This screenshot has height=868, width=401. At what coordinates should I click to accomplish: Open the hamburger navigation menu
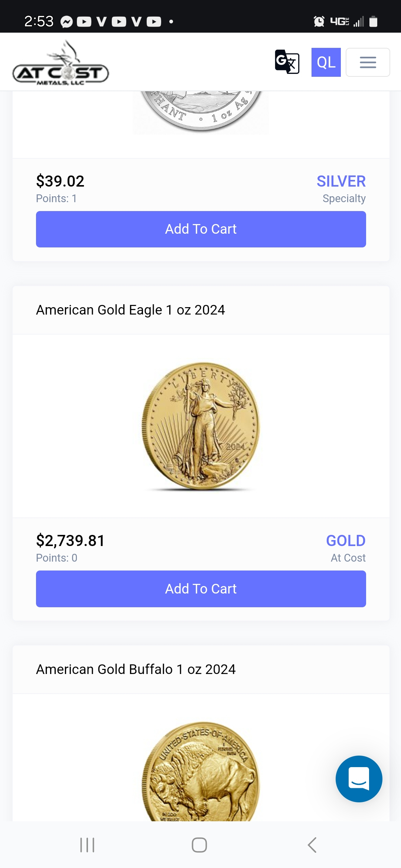368,62
